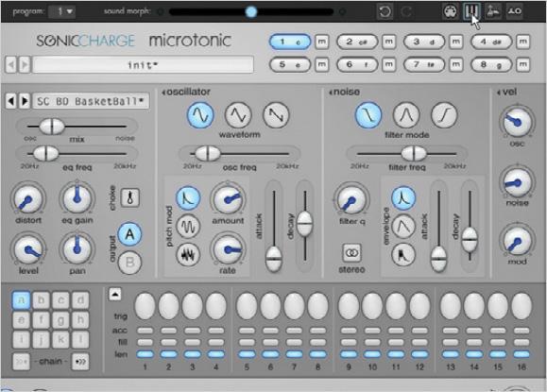Choose the low-pass noise filter mode
This screenshot has width=547, height=392.
368,114
